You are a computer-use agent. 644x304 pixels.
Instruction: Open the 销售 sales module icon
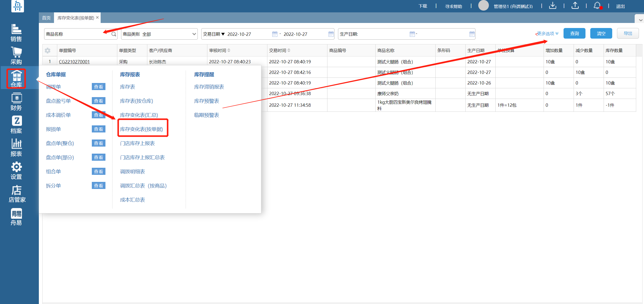tap(16, 33)
